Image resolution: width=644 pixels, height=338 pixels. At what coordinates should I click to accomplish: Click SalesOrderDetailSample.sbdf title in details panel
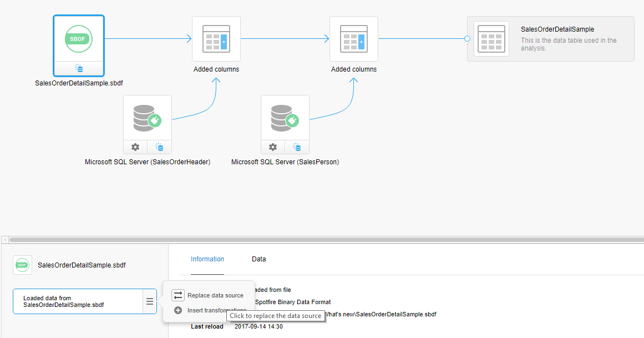[x=82, y=265]
